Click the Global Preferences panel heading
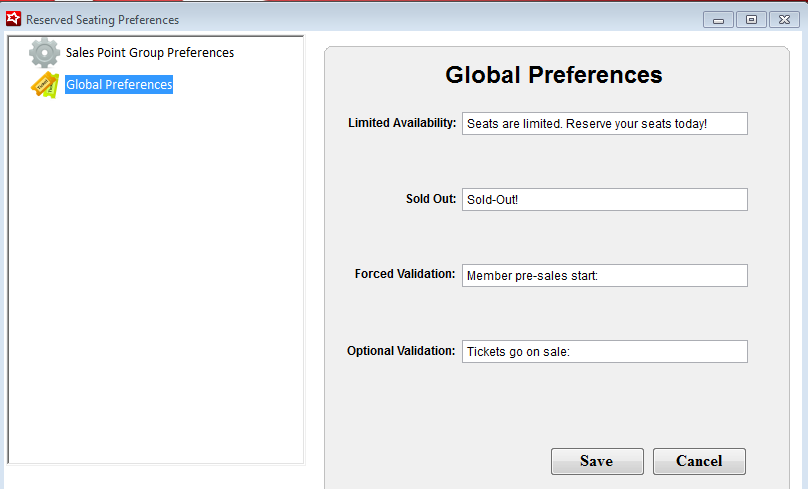This screenshot has width=808, height=489. click(553, 75)
